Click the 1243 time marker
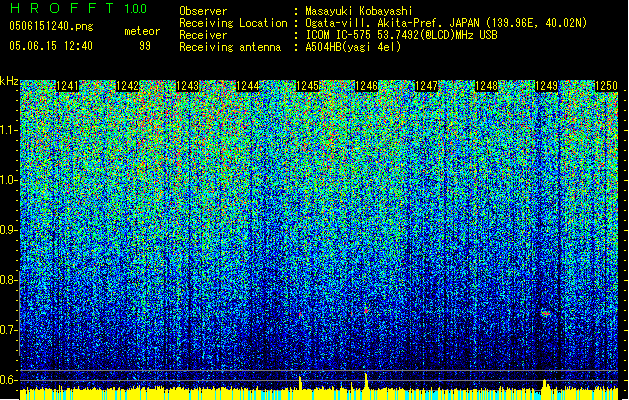 coord(187,86)
